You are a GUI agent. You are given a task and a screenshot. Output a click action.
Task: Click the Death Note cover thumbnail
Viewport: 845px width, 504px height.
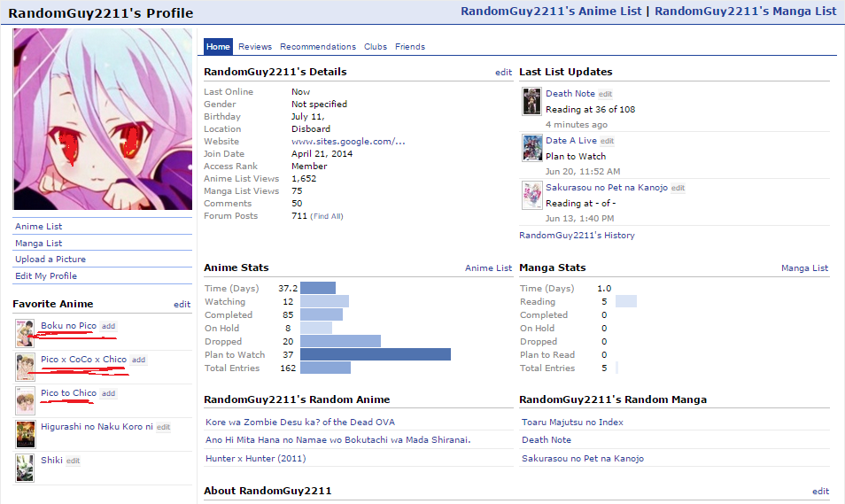pyautogui.click(x=531, y=101)
